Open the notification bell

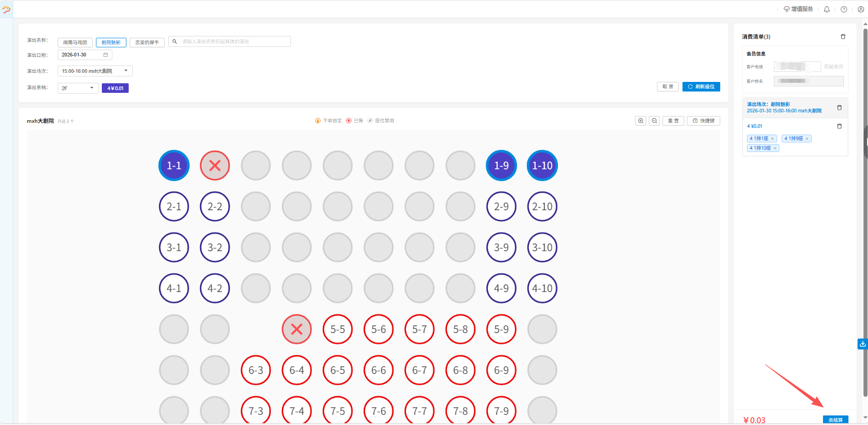coord(827,9)
